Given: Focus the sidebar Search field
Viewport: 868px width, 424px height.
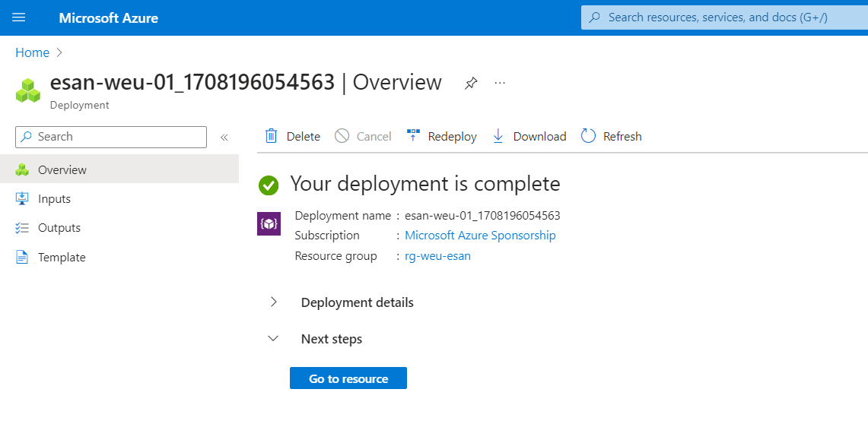Looking at the screenshot, I should point(111,137).
